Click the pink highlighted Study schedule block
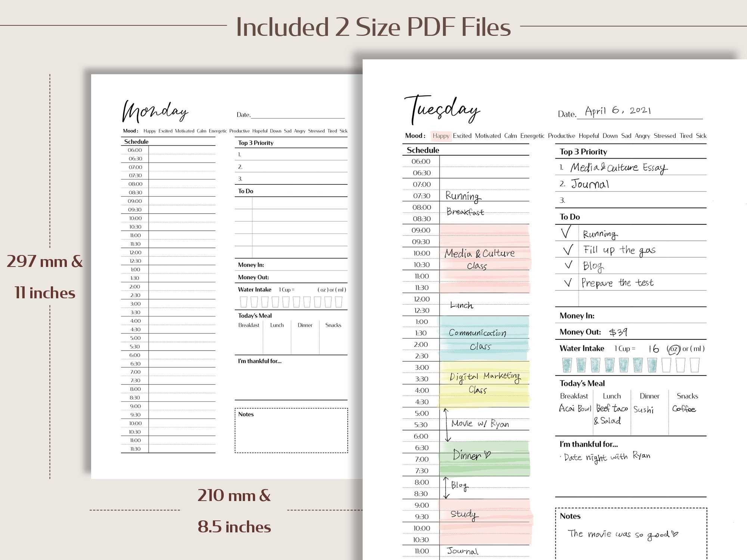The image size is (747, 560). coord(463,514)
